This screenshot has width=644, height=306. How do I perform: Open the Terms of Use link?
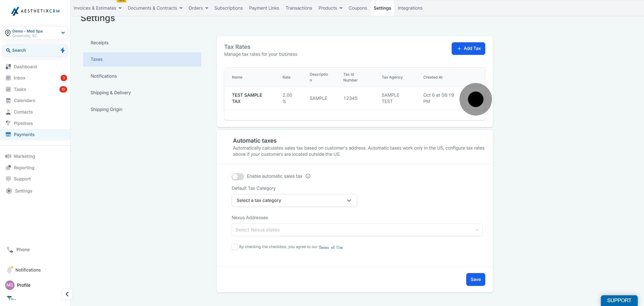330,247
